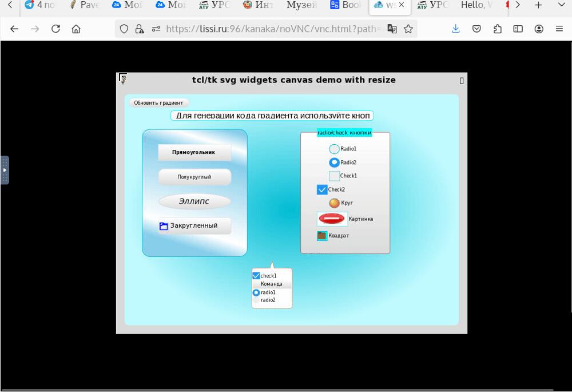Switch to the Музей browser tab
The width and height of the screenshot is (572, 392).
click(301, 5)
